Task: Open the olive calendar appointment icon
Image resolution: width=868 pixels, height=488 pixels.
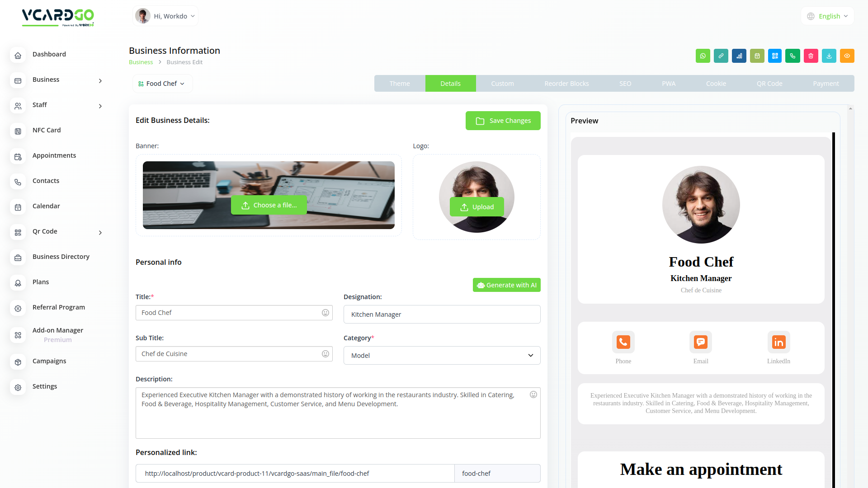Action: pyautogui.click(x=757, y=56)
